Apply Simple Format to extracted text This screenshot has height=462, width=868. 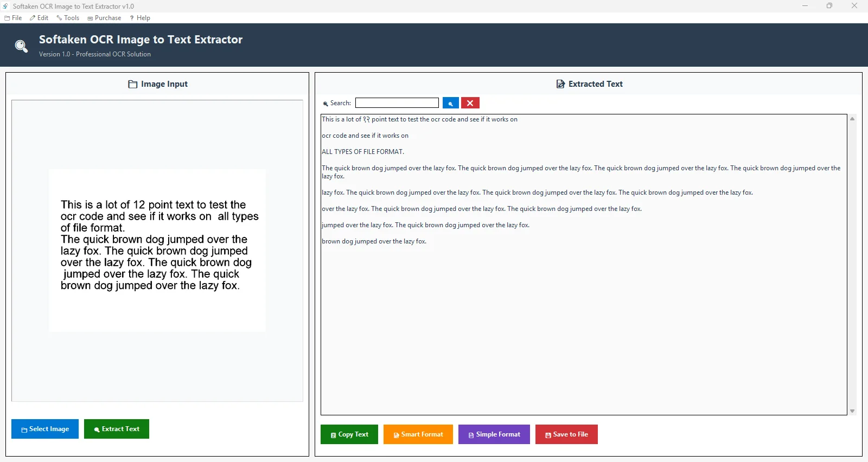click(494, 434)
